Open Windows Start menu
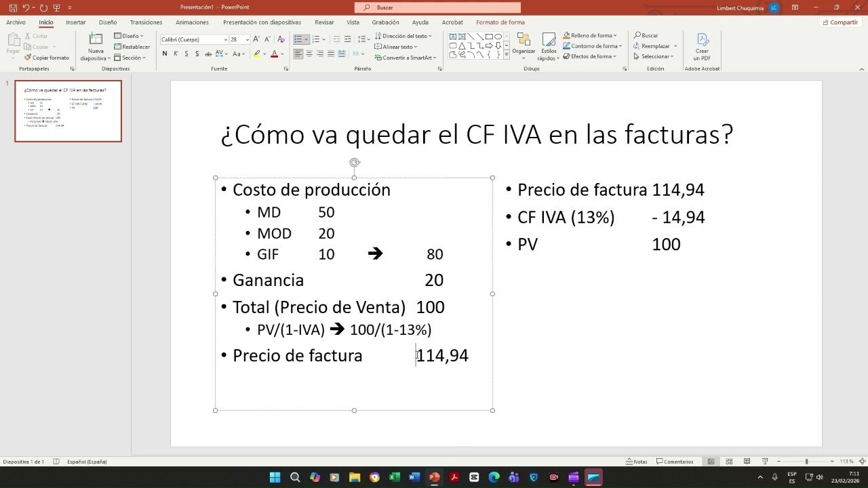 [275, 477]
